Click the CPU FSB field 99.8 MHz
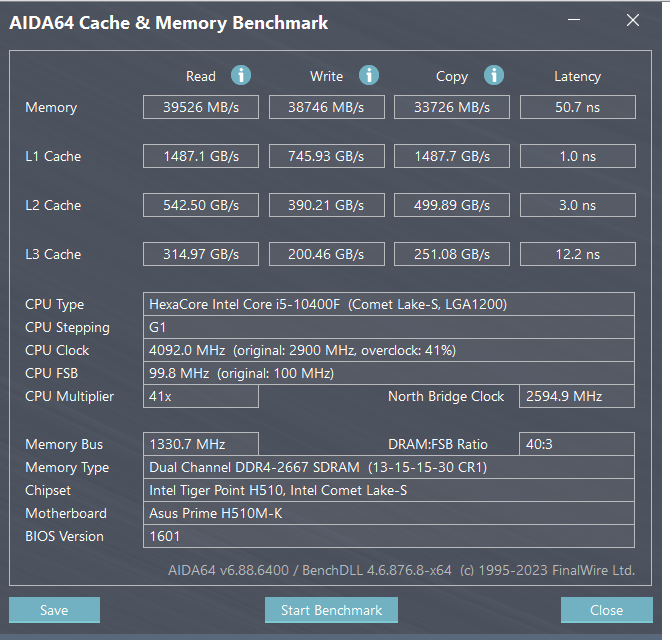The height and width of the screenshot is (640, 670). [389, 373]
